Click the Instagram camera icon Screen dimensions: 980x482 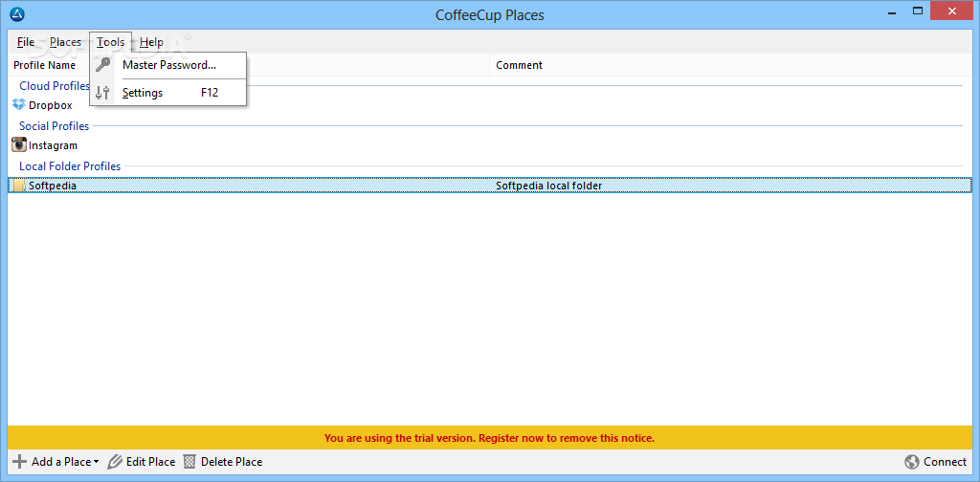[x=19, y=144]
